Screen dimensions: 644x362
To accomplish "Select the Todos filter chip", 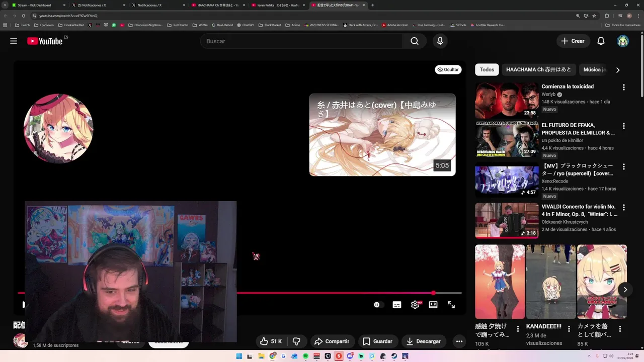I will 487,70.
